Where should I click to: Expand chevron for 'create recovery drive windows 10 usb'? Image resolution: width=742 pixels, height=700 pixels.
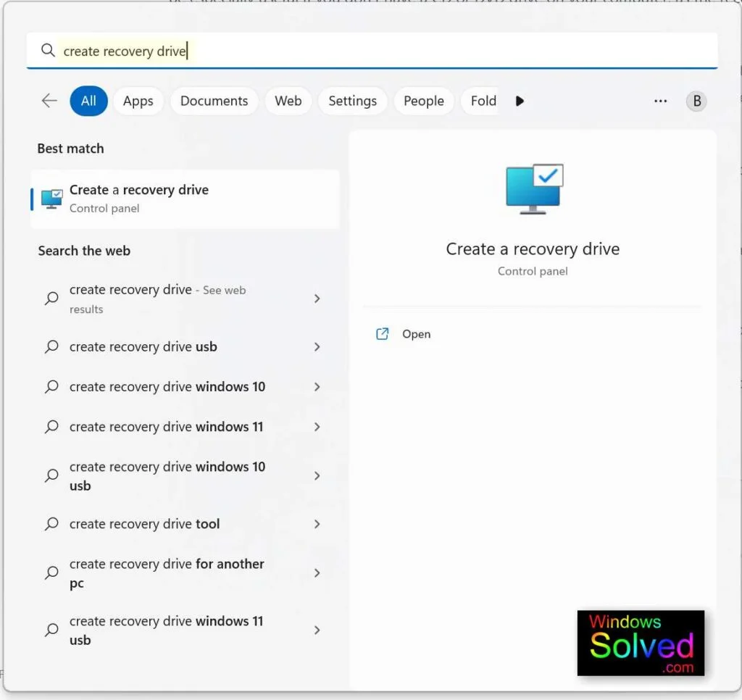tap(317, 476)
